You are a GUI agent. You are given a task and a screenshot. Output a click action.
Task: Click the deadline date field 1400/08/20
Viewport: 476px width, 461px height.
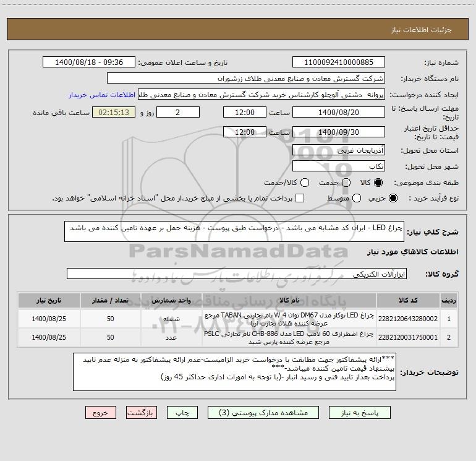coord(339,112)
